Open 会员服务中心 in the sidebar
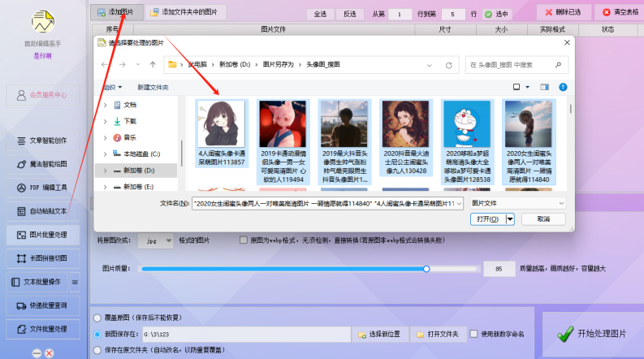Screen dimensions: 644x359 tap(43, 95)
